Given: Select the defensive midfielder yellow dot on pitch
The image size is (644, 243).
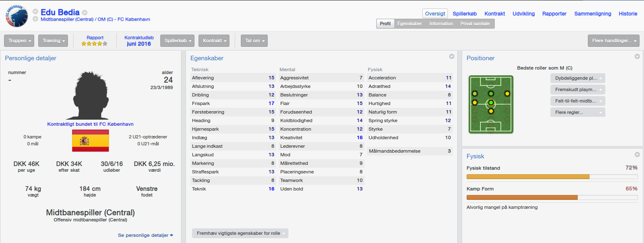Looking at the screenshot, I should 491,111.
